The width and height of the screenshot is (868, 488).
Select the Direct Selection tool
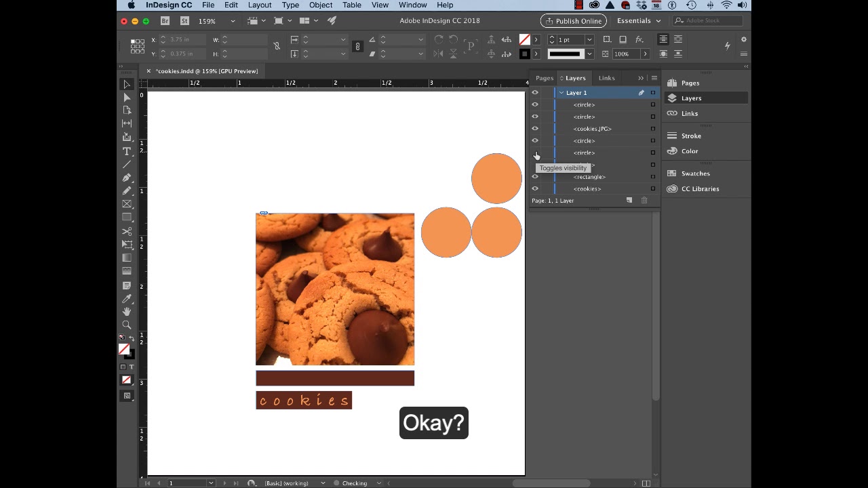(127, 98)
